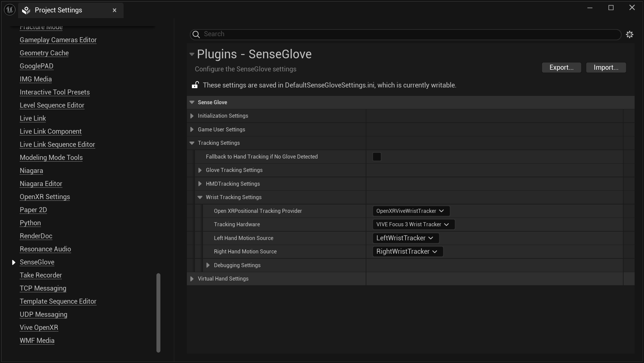This screenshot has height=363, width=644.
Task: Open the Open XRPositional Tracking Provider dropdown
Action: [x=411, y=211]
